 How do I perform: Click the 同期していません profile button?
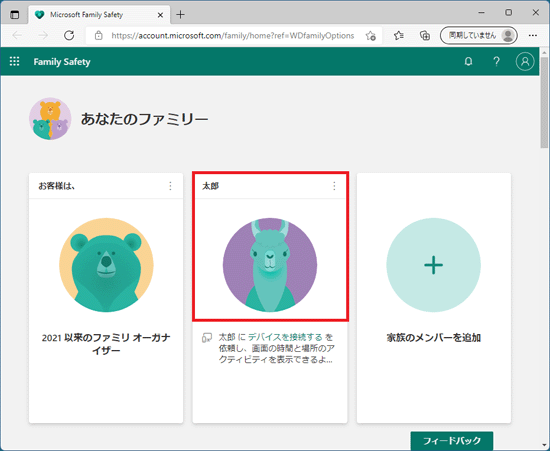[479, 35]
